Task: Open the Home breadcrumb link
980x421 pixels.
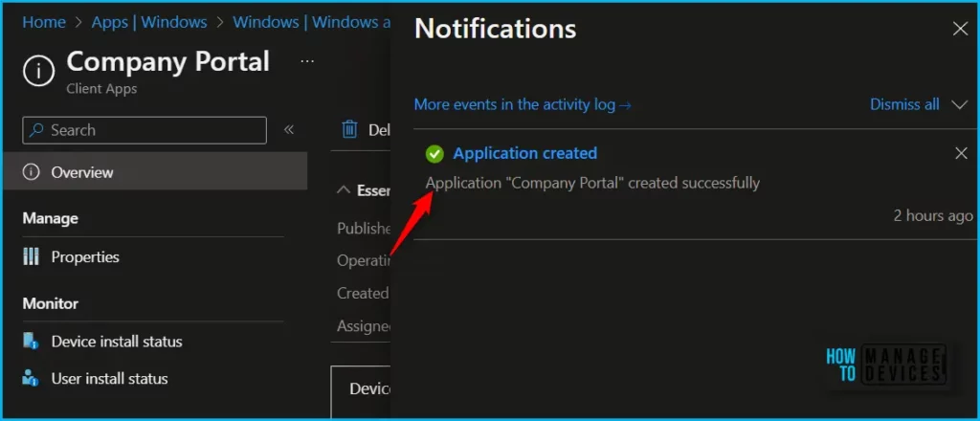Action: click(44, 22)
